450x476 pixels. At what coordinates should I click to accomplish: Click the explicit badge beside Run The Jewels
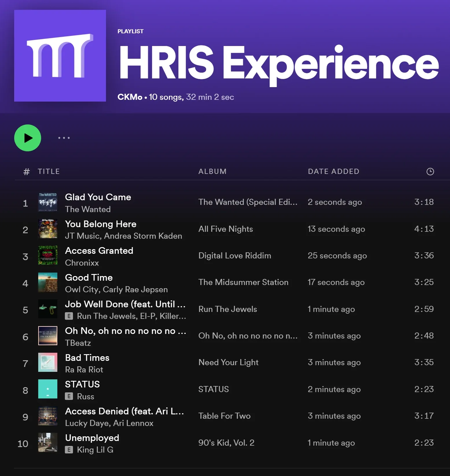[x=69, y=316]
